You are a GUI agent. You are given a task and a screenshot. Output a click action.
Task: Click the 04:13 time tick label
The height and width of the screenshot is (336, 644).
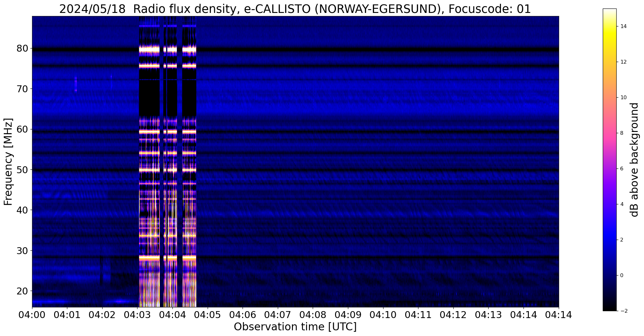488,314
